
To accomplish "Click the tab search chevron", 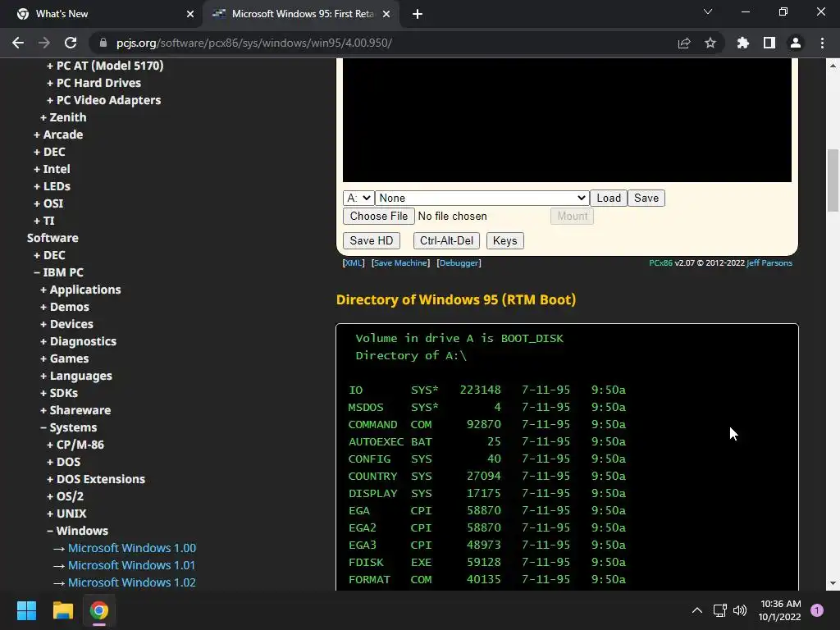I will point(708,11).
